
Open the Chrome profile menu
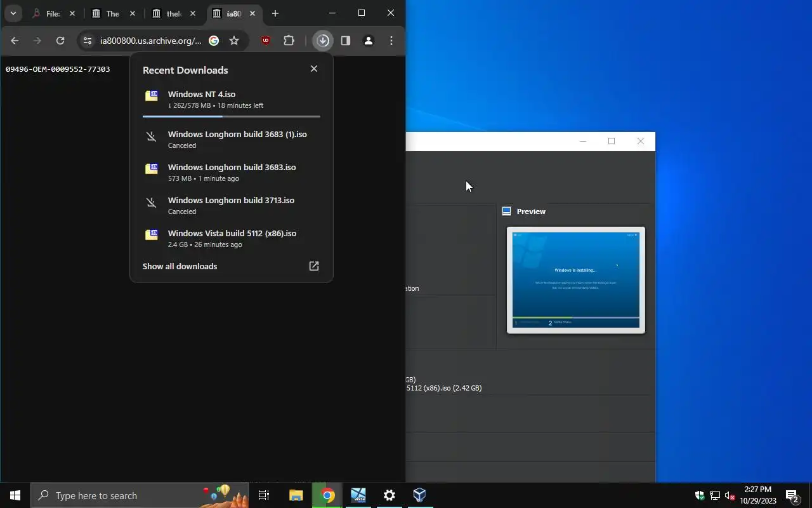pos(368,41)
